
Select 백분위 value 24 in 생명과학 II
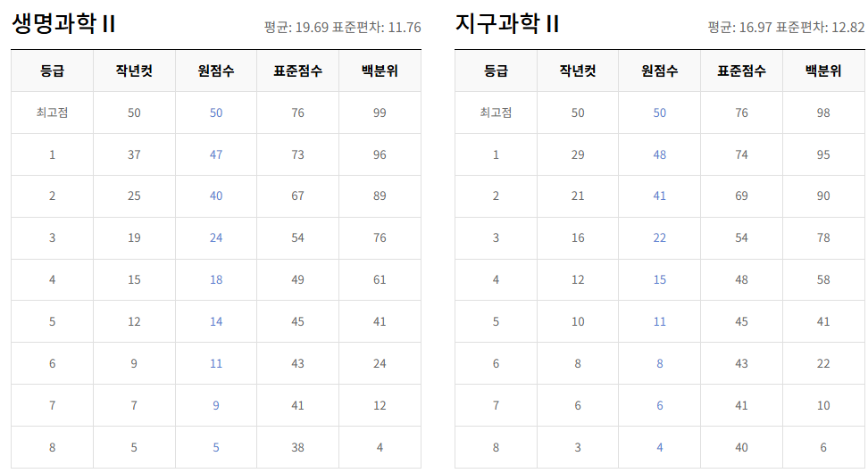(380, 364)
